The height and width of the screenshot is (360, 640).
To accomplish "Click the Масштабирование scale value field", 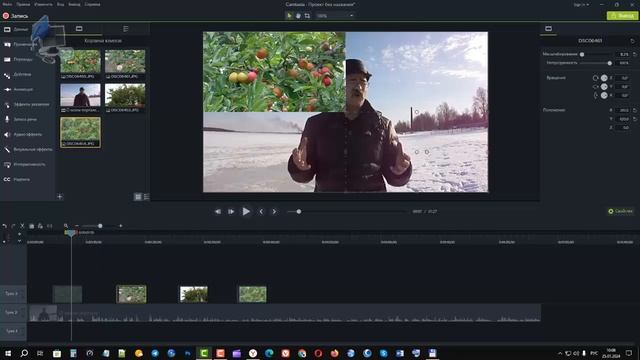I will tap(623, 54).
